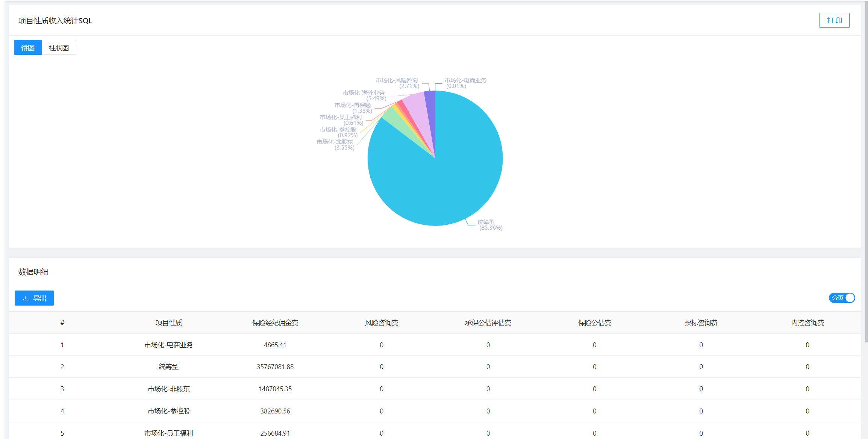Click the 内控咨询费 column header
Screen dimensions: 868x439
tap(807, 322)
